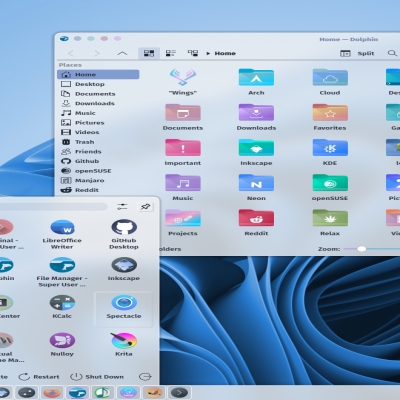This screenshot has height=400, width=400.
Task: Select Documents in Places panel
Action: point(98,94)
